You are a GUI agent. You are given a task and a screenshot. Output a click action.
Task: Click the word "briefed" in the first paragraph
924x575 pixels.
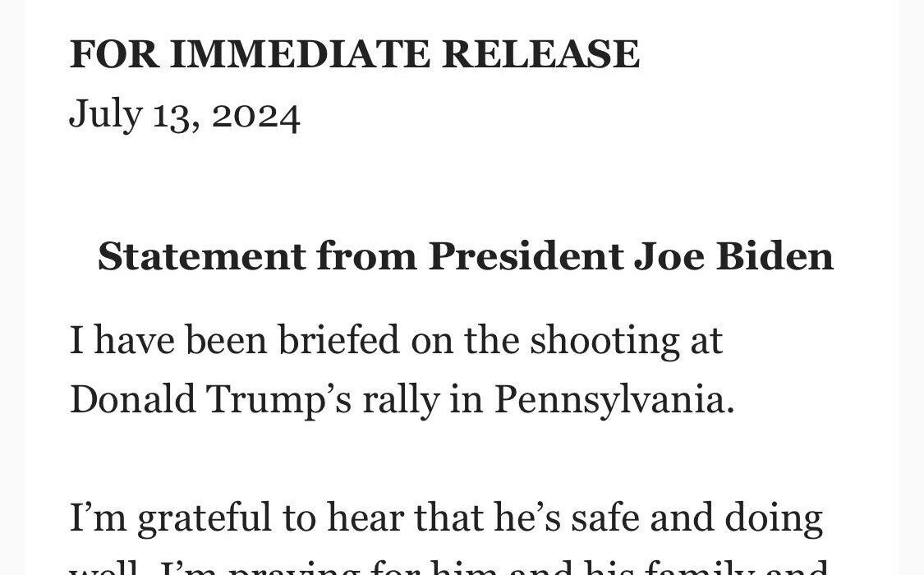tap(339, 340)
